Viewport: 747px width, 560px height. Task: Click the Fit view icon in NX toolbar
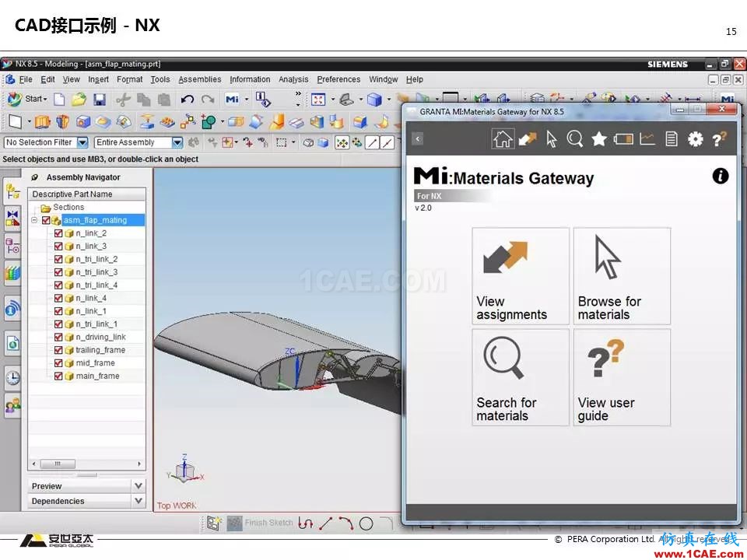pos(317,99)
